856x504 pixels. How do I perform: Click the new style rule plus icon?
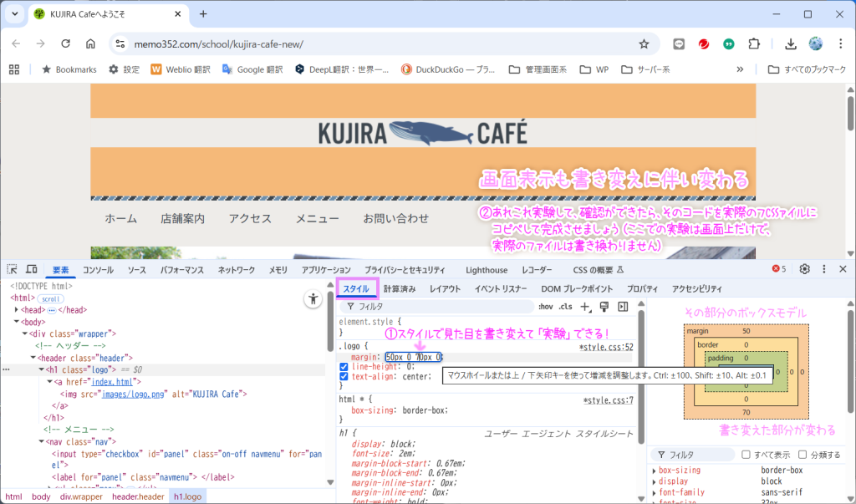(585, 307)
